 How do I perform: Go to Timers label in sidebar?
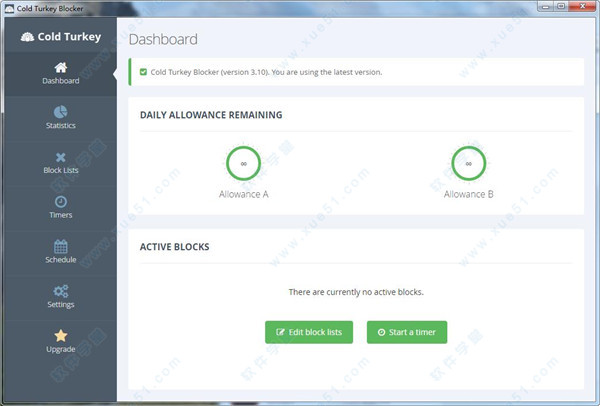[61, 215]
